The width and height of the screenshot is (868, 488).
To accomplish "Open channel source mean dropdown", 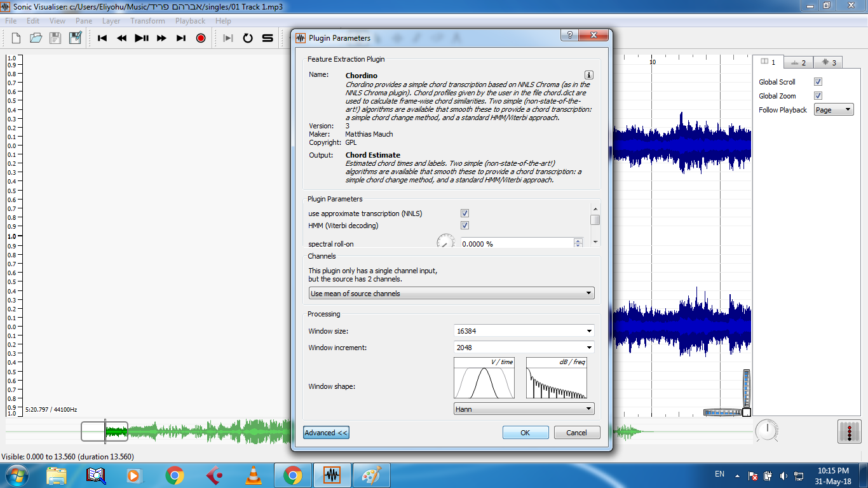I will coord(451,294).
